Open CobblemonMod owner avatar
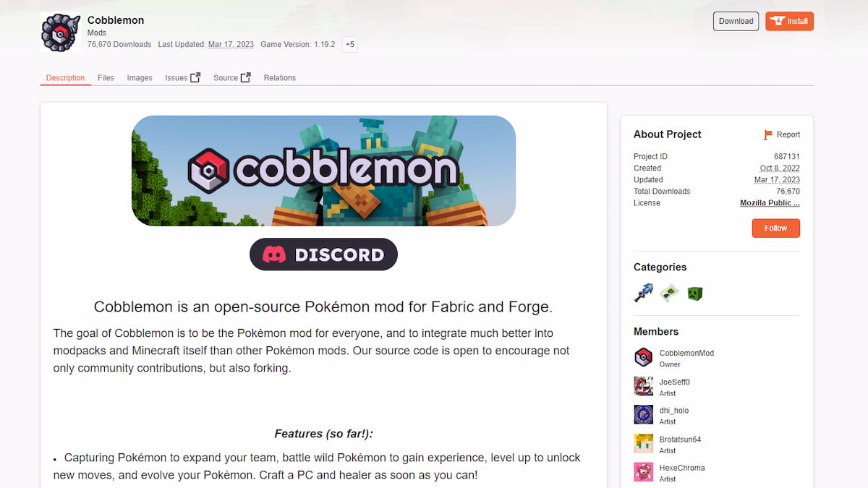Viewport: 868px width, 488px height. point(643,357)
